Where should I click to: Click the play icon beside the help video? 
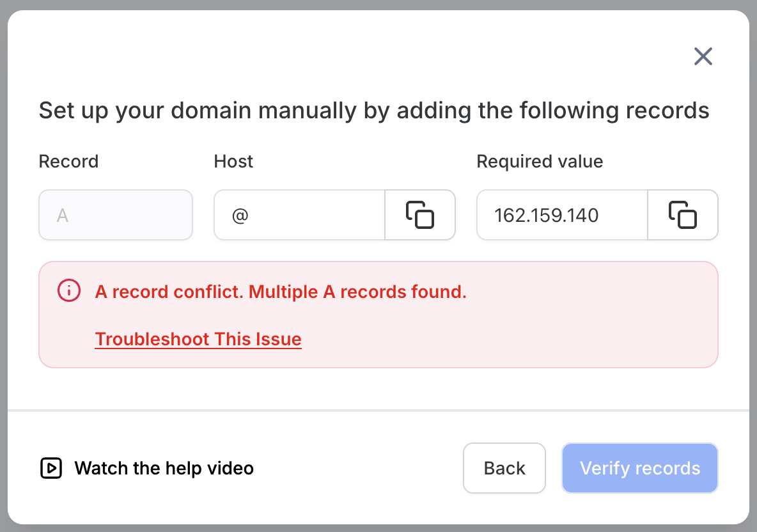point(51,468)
